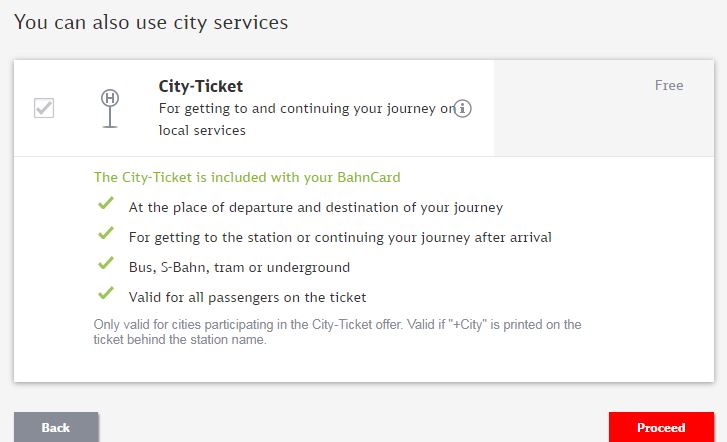
Task: Click green checkmark beside Bus, S-Bahn line
Action: point(106,263)
